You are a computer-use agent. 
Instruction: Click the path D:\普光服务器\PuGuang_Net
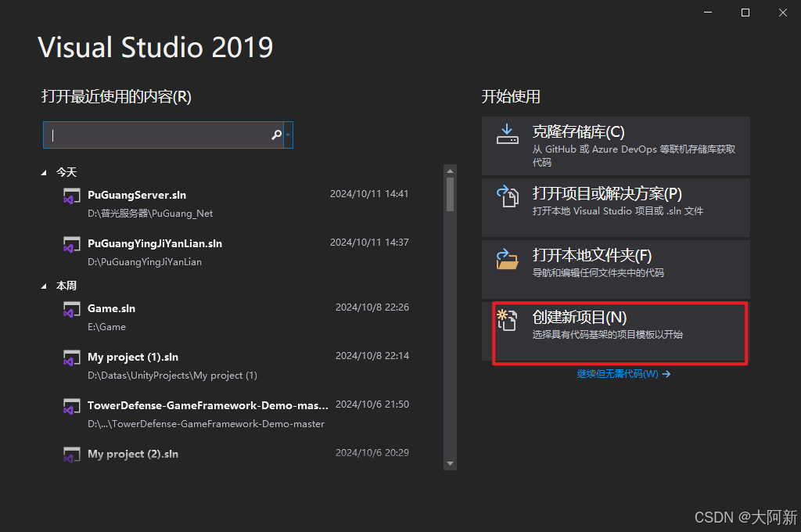click(x=150, y=214)
